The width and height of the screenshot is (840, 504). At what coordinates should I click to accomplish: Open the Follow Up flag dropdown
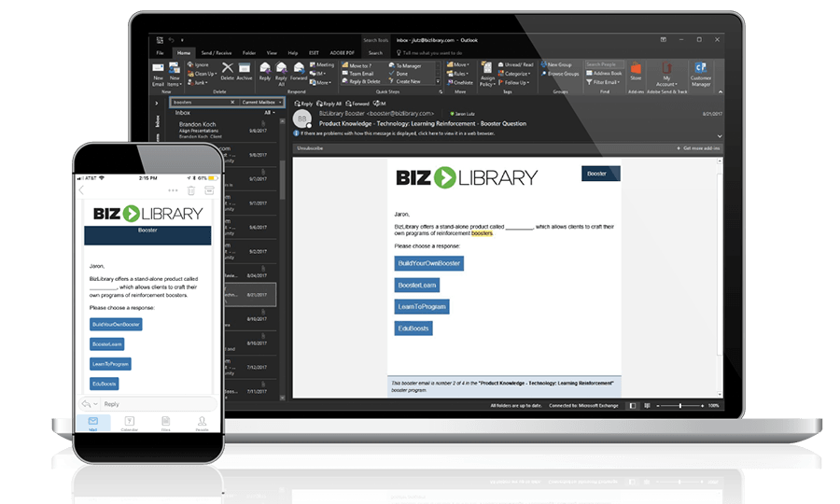pos(514,83)
